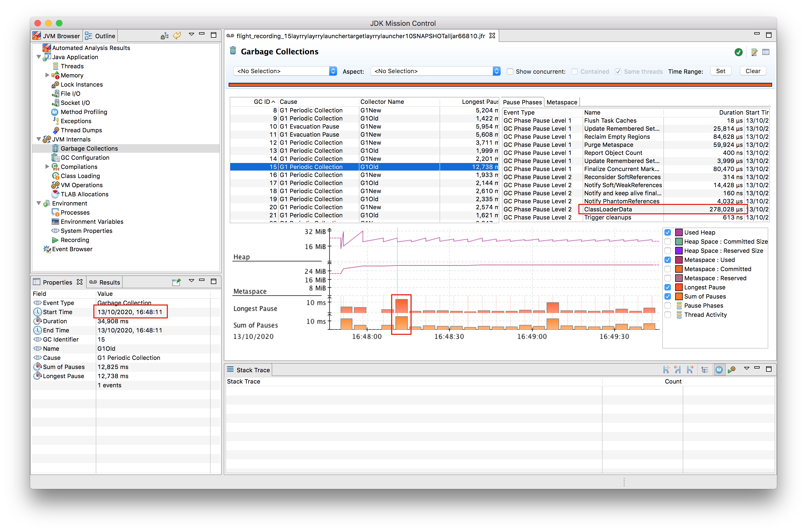Click tallest Longest Pause bar near 16:48:11
The height and width of the screenshot is (532, 807).
401,306
